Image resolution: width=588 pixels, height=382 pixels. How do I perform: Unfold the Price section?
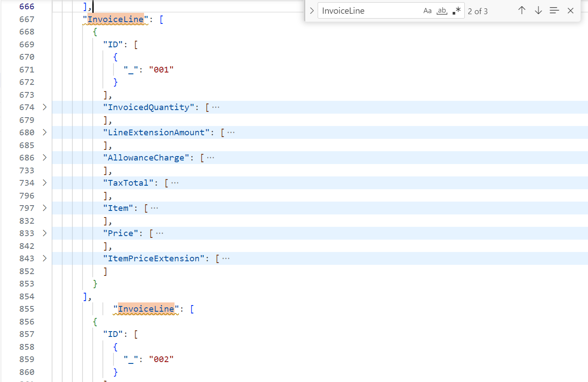[x=45, y=233]
